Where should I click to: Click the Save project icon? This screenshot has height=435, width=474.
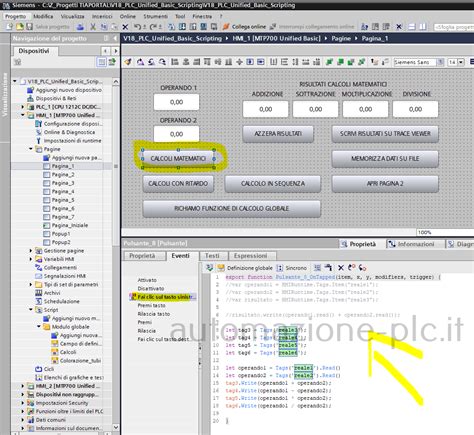point(30,27)
